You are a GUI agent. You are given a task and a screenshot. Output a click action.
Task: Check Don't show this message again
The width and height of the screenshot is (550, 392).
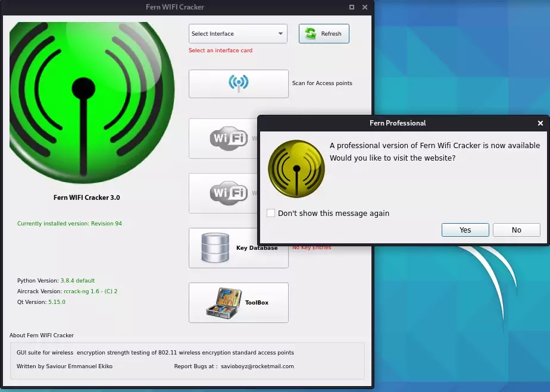coord(271,213)
